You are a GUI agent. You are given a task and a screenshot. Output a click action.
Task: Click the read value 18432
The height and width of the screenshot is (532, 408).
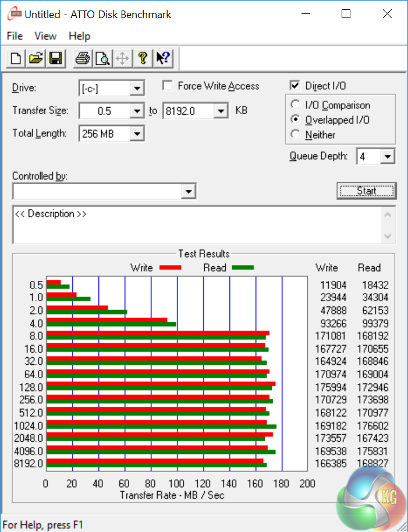point(375,286)
